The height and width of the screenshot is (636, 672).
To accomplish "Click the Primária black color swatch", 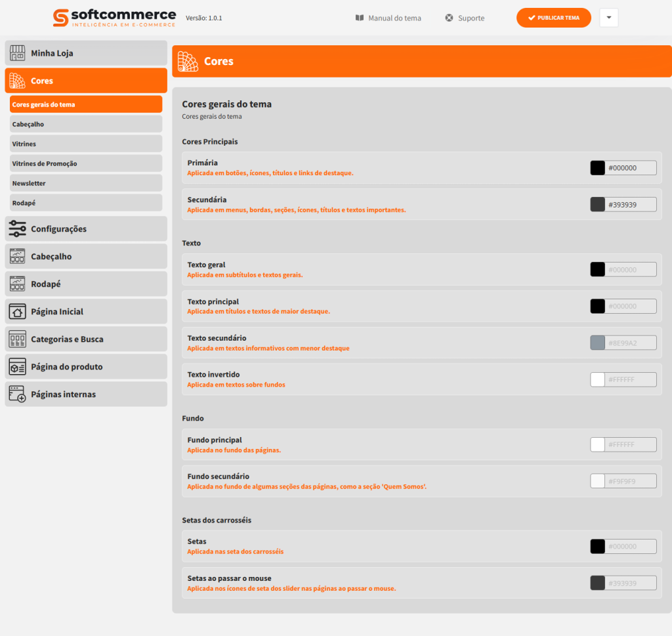I will pos(597,168).
